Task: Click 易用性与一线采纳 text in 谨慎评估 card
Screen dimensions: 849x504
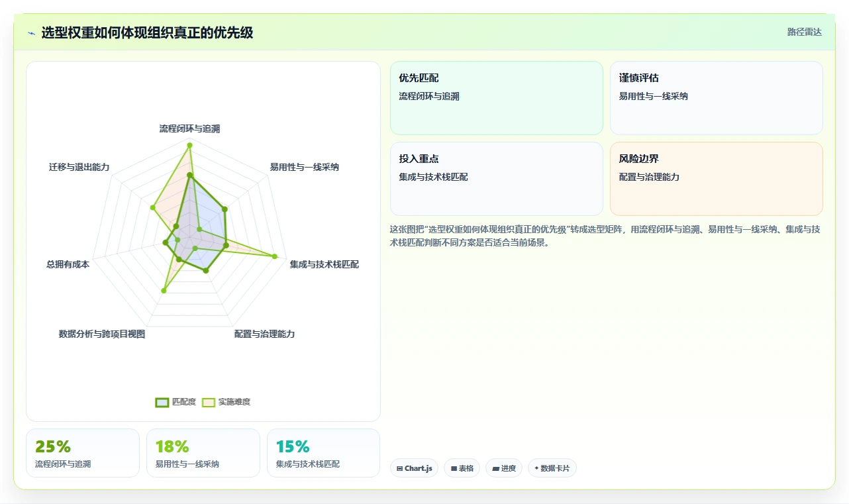Action: coord(653,96)
